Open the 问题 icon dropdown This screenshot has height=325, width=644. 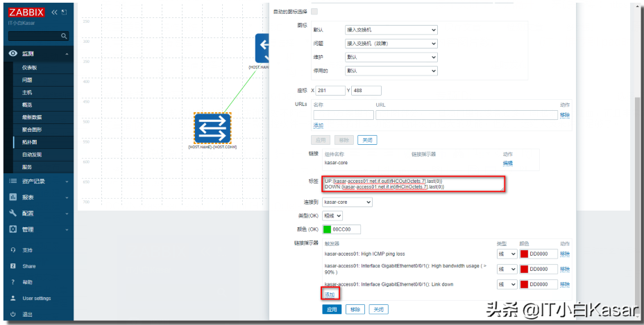[x=391, y=44]
